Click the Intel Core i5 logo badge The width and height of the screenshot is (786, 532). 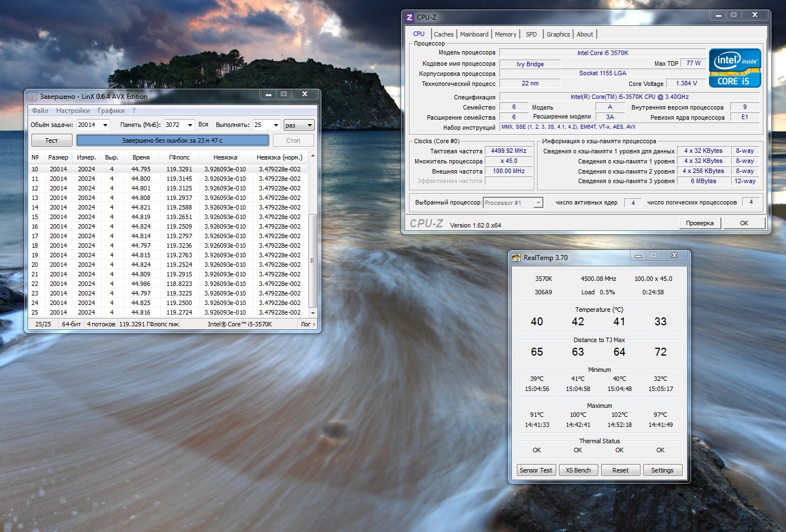point(734,68)
